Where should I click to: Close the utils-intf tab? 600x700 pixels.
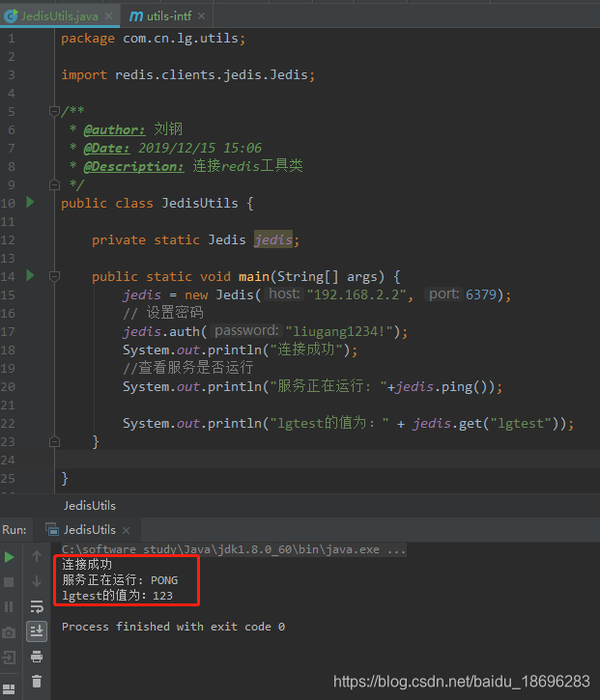pos(202,16)
